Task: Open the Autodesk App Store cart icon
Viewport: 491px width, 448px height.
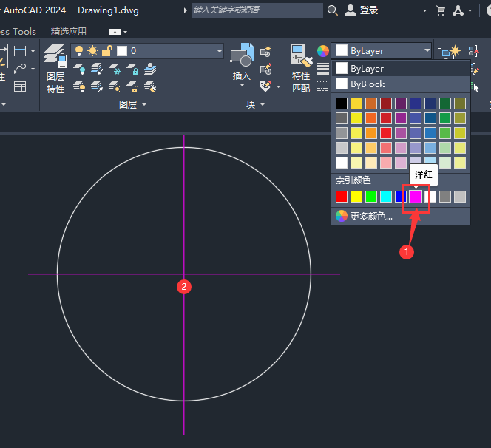Action: pyautogui.click(x=441, y=10)
